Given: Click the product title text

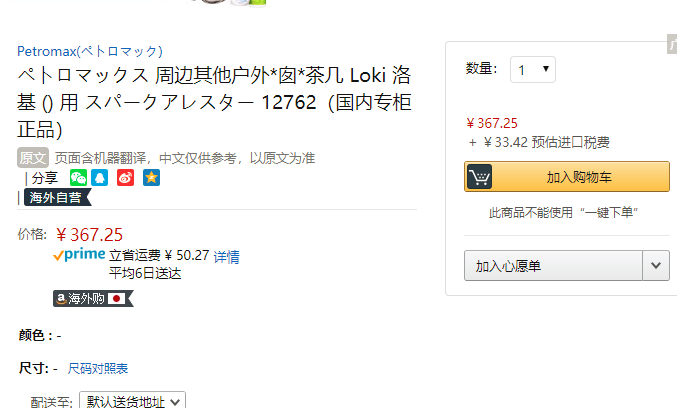Looking at the screenshot, I should point(214,102).
